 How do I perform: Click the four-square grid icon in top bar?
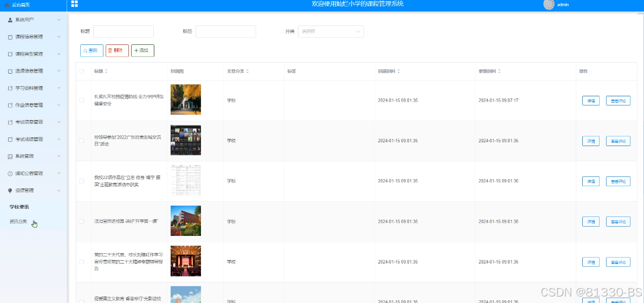pos(74,4)
